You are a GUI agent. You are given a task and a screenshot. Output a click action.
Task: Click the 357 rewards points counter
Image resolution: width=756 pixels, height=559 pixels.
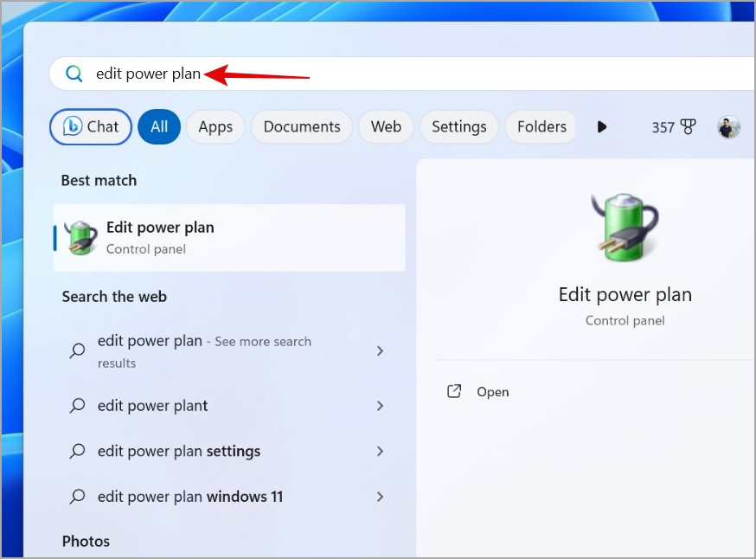tap(663, 127)
